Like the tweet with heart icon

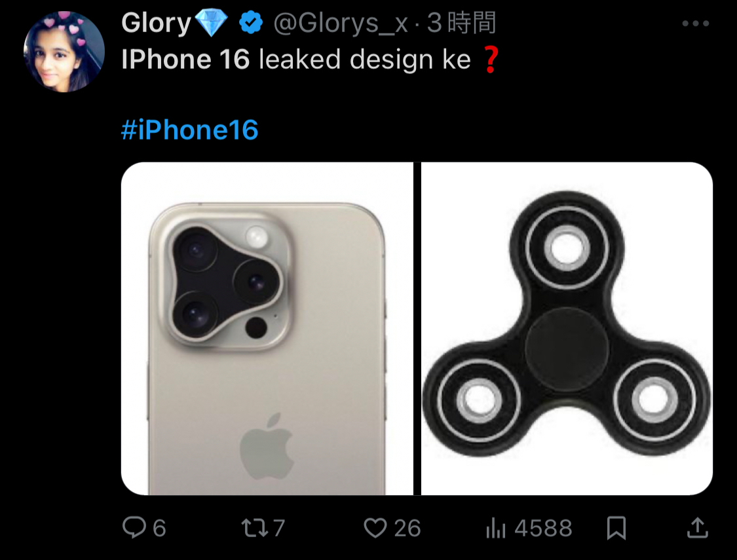pos(375,528)
